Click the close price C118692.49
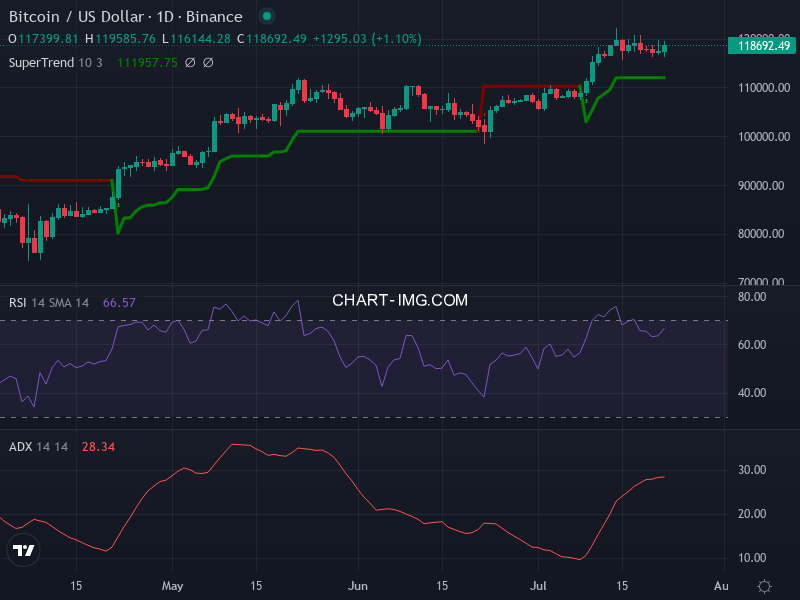The width and height of the screenshot is (800, 600). click(x=271, y=39)
